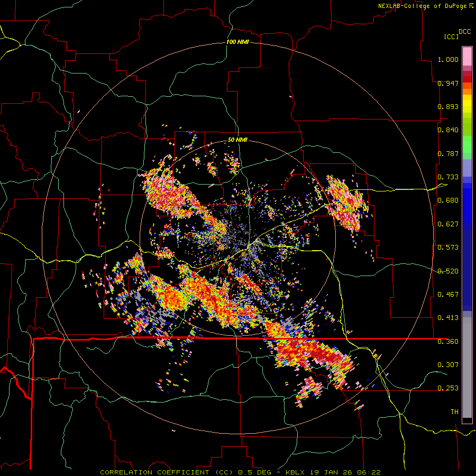Select the 0.253 value on the color scale
The image size is (476, 476).
pyautogui.click(x=448, y=388)
